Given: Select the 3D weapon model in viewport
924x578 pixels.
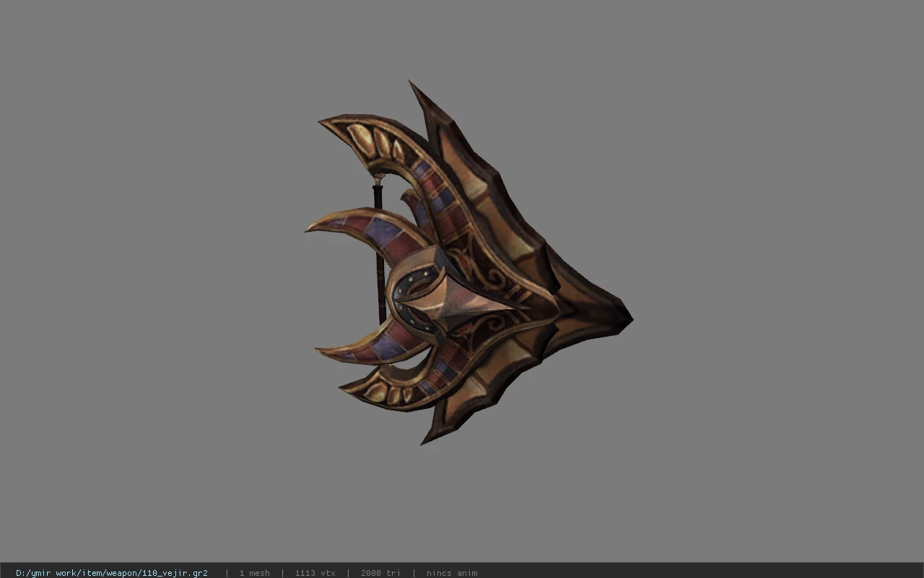Looking at the screenshot, I should click(x=468, y=263).
